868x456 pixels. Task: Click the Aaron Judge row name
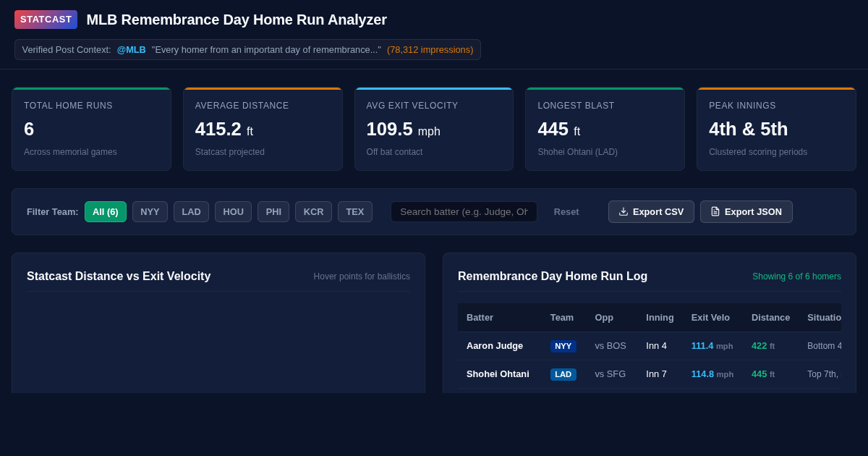coord(495,345)
